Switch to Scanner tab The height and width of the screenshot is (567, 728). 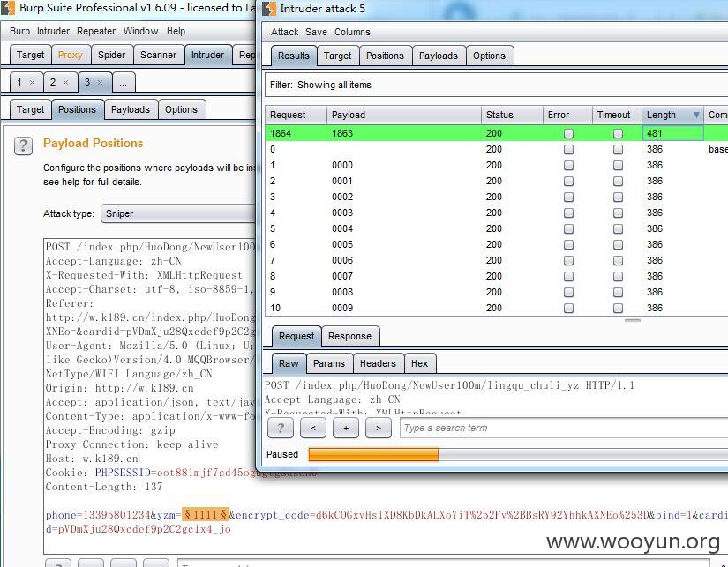(158, 55)
